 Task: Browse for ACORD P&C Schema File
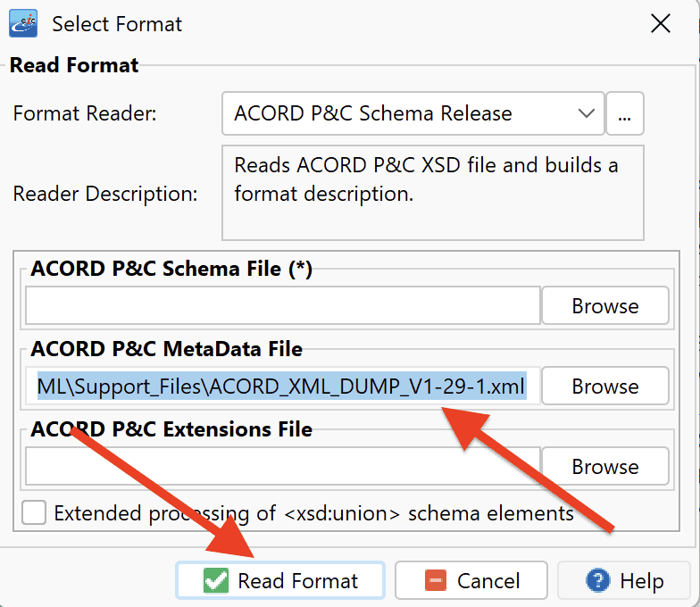(605, 305)
